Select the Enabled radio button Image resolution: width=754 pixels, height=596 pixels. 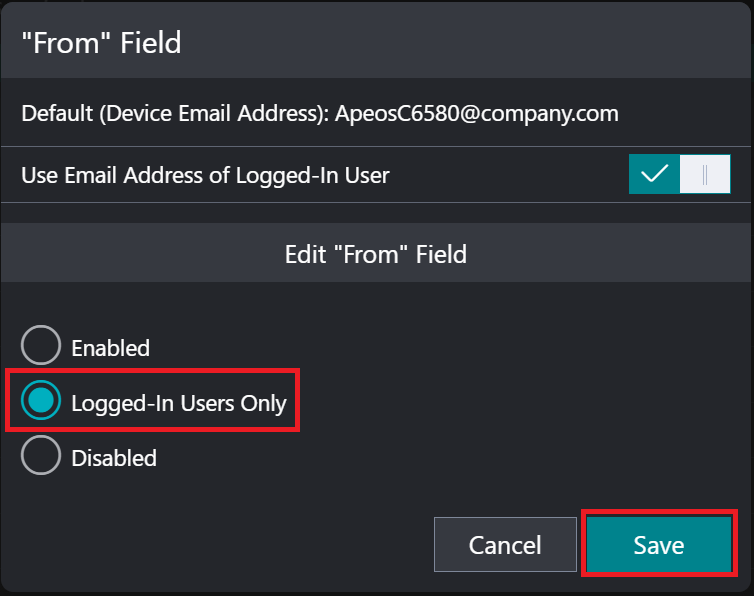point(41,347)
